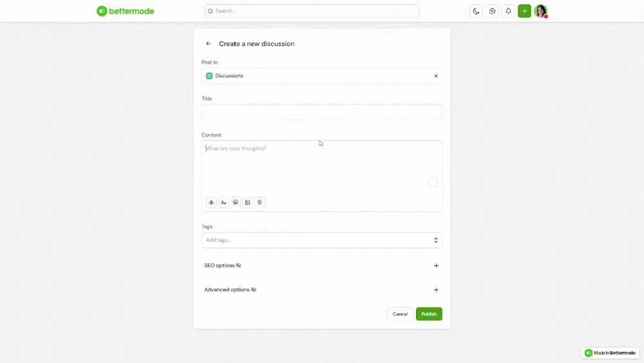Open the emoji picker
The height and width of the screenshot is (363, 644).
tap(235, 202)
